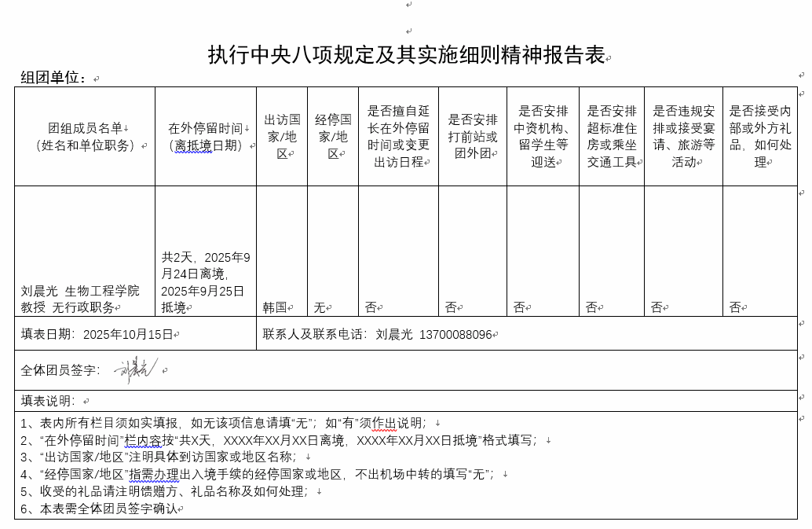Select the handwritten signature image

pos(136,369)
